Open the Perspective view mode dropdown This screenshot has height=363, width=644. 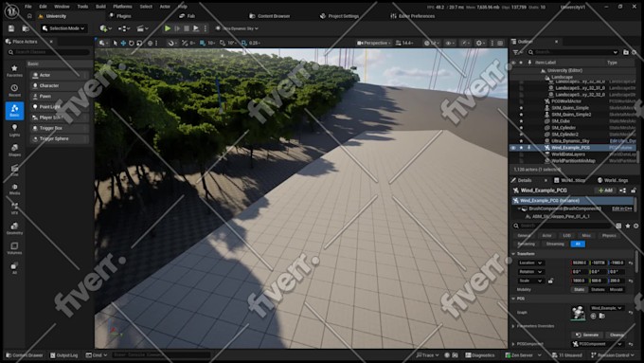[x=373, y=43]
